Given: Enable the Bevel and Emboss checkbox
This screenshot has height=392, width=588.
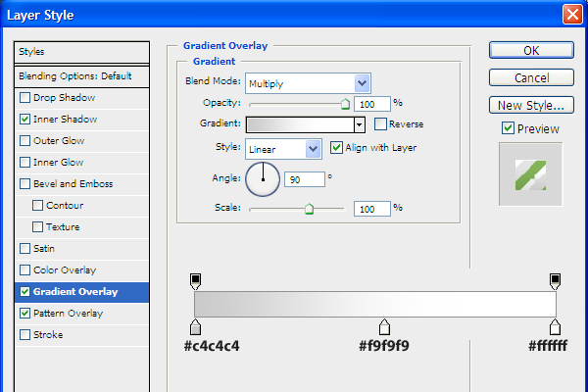Looking at the screenshot, I should [24, 184].
